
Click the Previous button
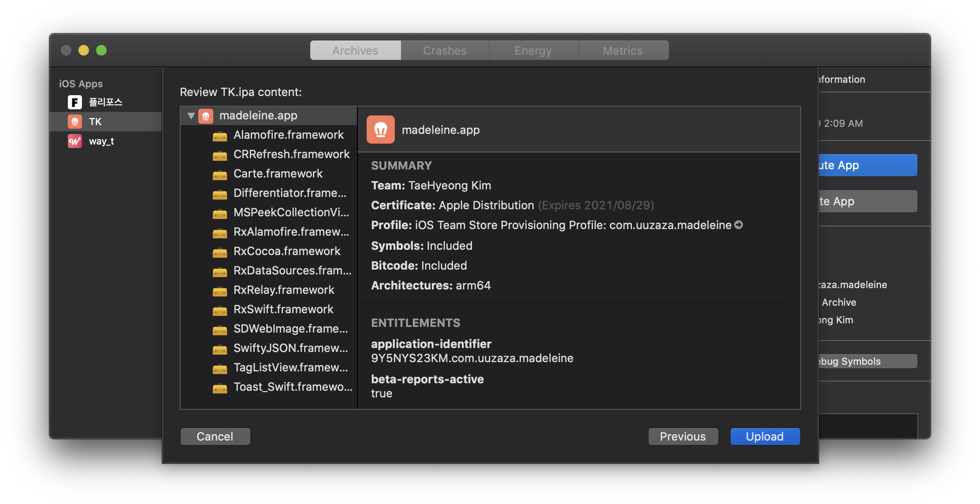[x=683, y=437]
